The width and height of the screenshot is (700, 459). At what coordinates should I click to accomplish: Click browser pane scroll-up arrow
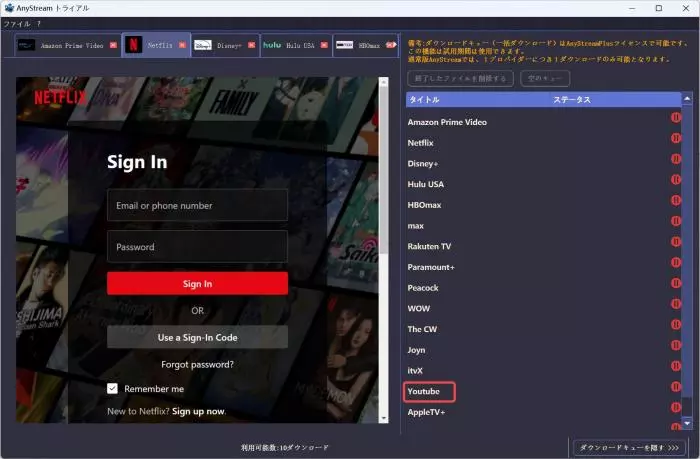(383, 82)
